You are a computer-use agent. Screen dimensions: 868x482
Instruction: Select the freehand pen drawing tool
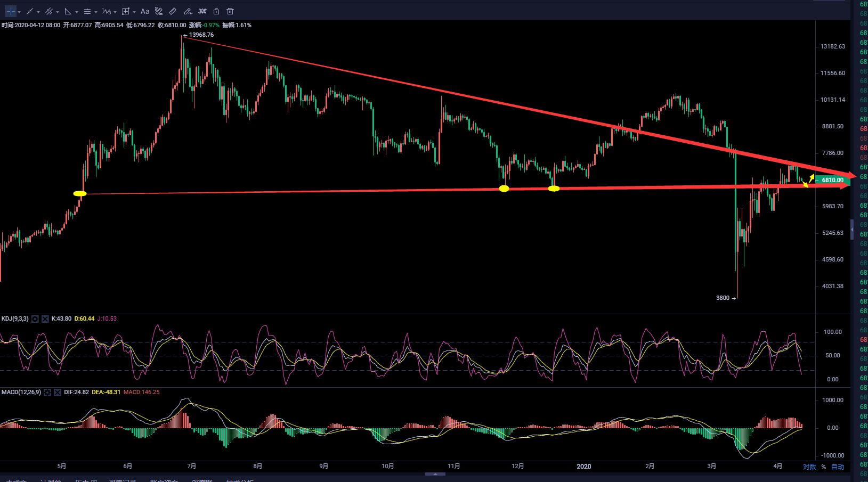188,11
